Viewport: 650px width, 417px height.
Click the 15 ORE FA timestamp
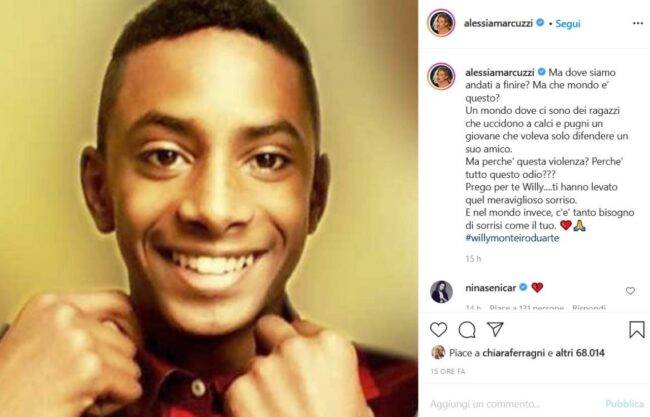(x=446, y=371)
